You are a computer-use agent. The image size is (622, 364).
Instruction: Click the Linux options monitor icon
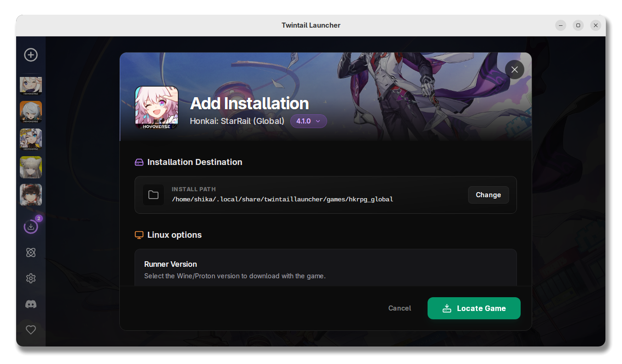pos(139,235)
